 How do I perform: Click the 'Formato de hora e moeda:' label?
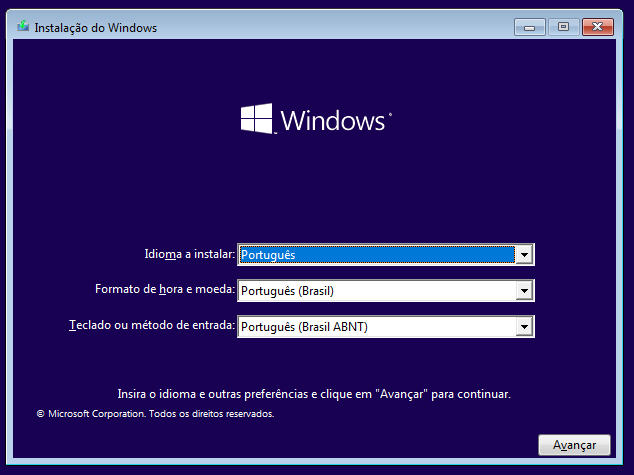[165, 289]
